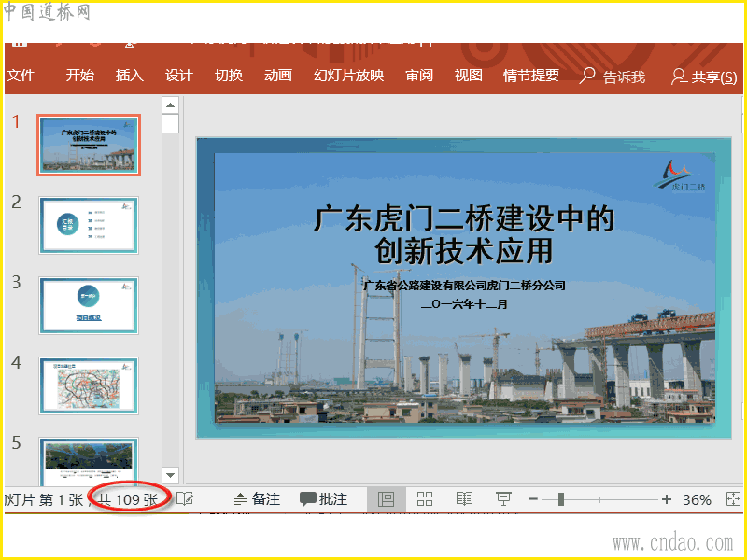Viewport: 747px width, 560px height.
Task: Select slide 3 thumbnail
Action: [89, 305]
